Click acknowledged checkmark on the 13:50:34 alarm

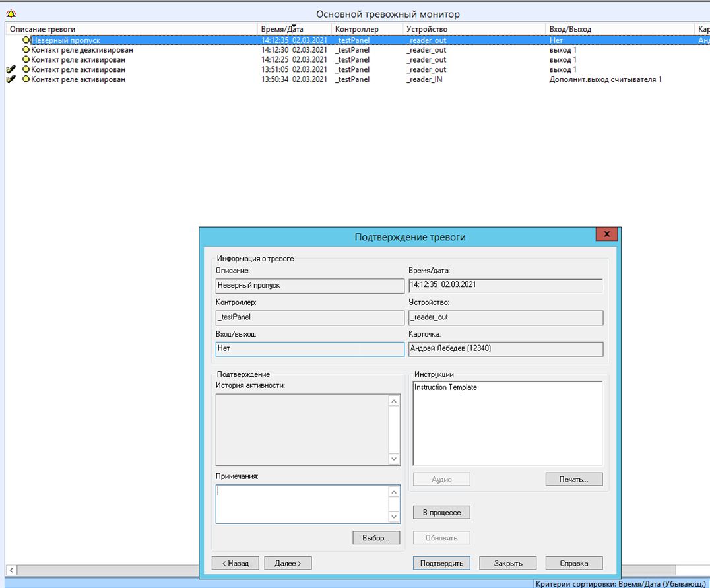(x=11, y=79)
